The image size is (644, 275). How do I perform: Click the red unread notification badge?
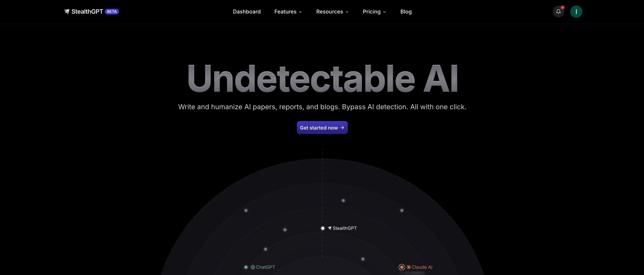pyautogui.click(x=563, y=7)
